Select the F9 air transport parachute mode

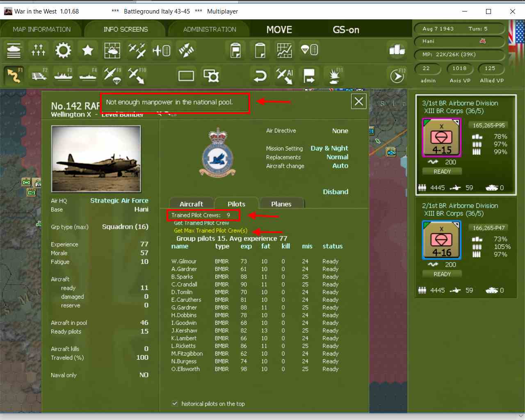[x=112, y=75]
